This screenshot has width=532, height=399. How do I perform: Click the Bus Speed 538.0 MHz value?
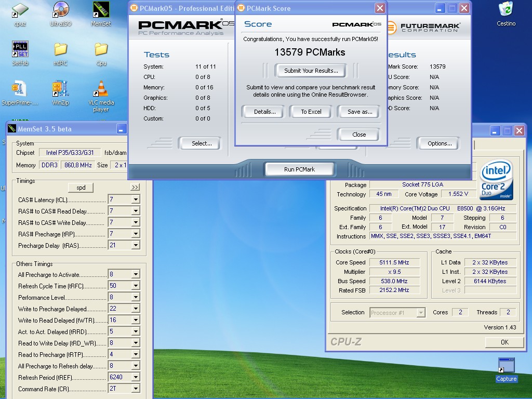pyautogui.click(x=394, y=281)
